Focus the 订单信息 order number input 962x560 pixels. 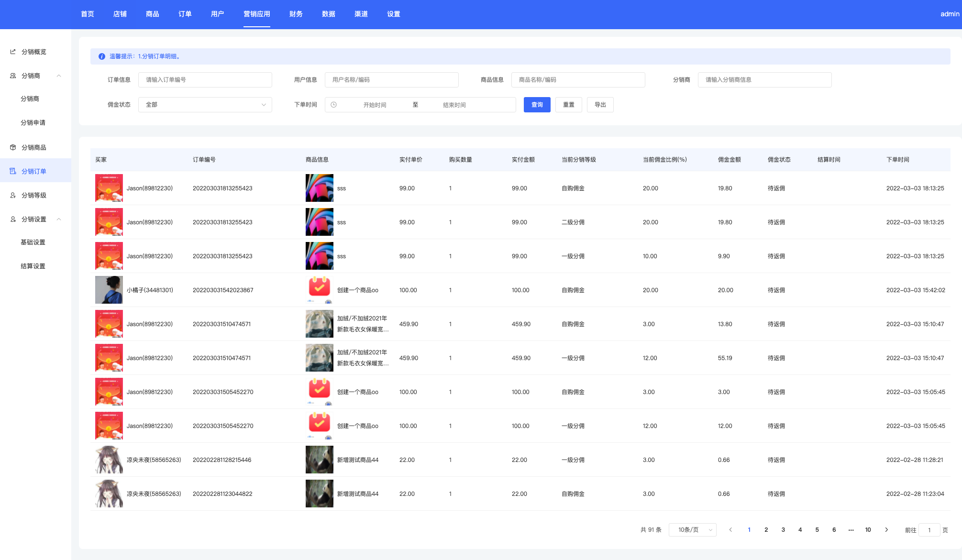205,80
